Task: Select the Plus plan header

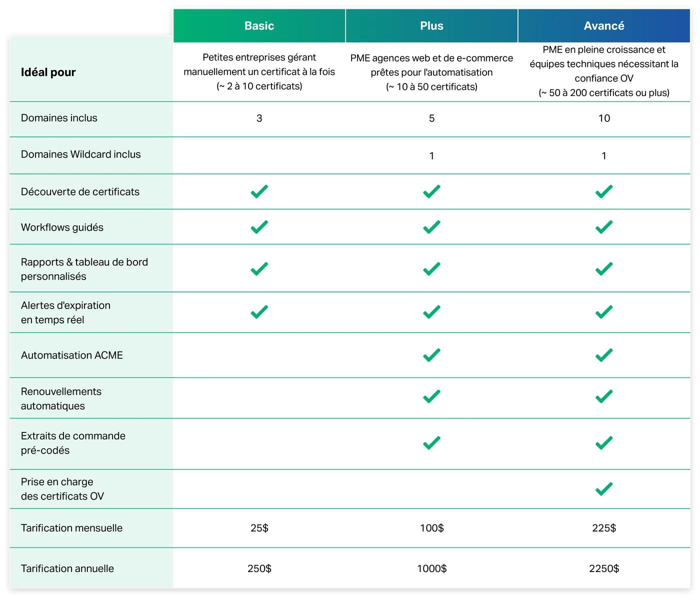Action: click(x=431, y=26)
